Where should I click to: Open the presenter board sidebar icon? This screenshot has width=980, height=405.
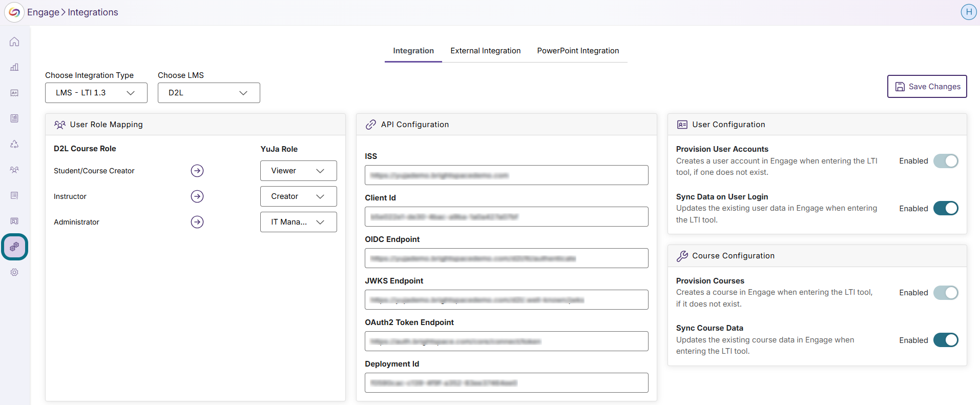pos(14,221)
